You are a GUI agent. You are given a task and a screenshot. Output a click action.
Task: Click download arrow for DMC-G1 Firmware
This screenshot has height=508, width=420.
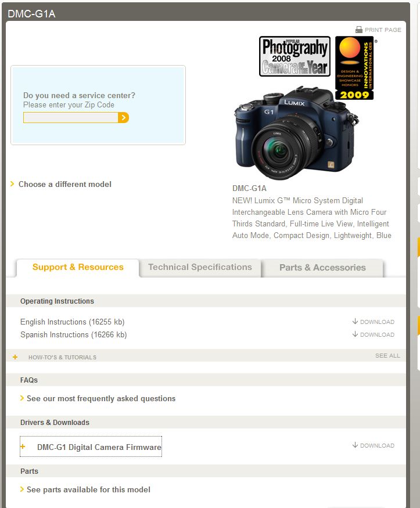355,445
